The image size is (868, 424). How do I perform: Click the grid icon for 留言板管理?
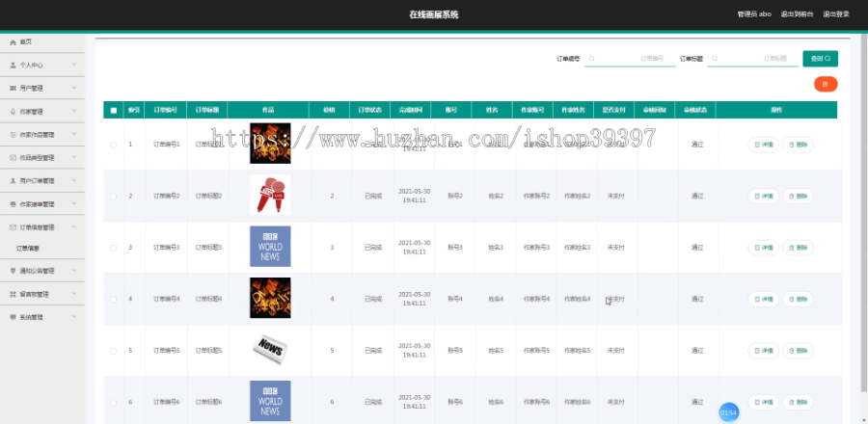[14, 295]
